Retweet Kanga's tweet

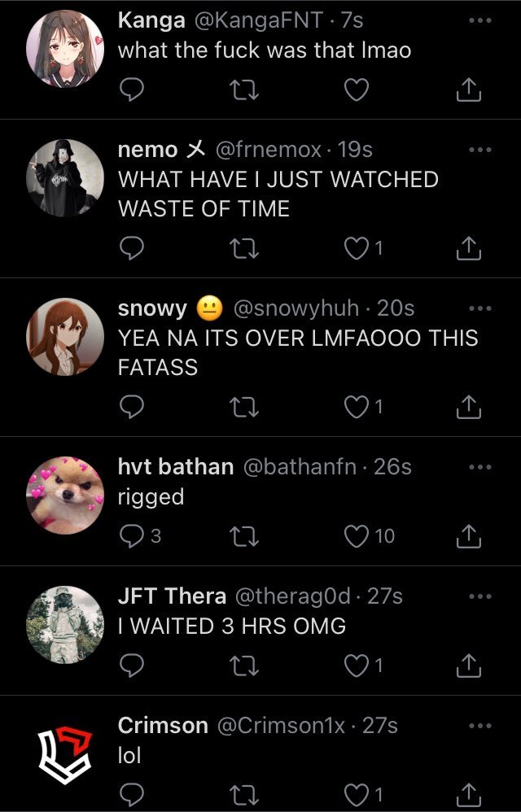pyautogui.click(x=244, y=89)
